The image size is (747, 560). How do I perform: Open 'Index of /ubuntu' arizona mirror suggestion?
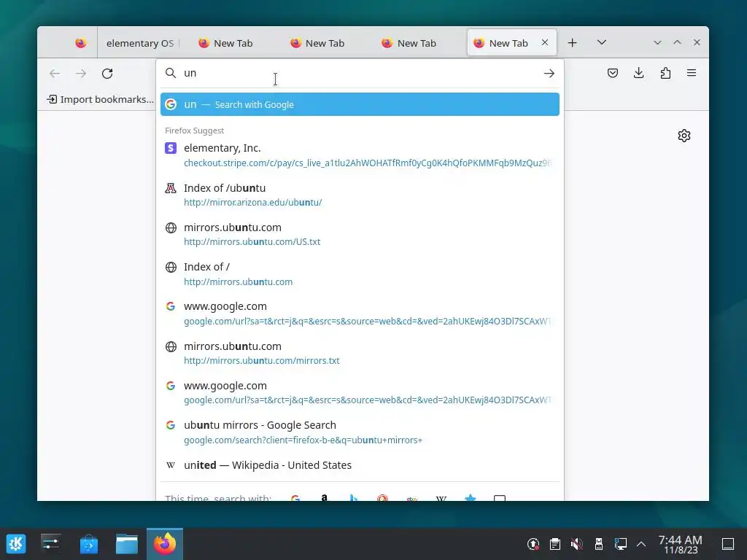pos(360,195)
